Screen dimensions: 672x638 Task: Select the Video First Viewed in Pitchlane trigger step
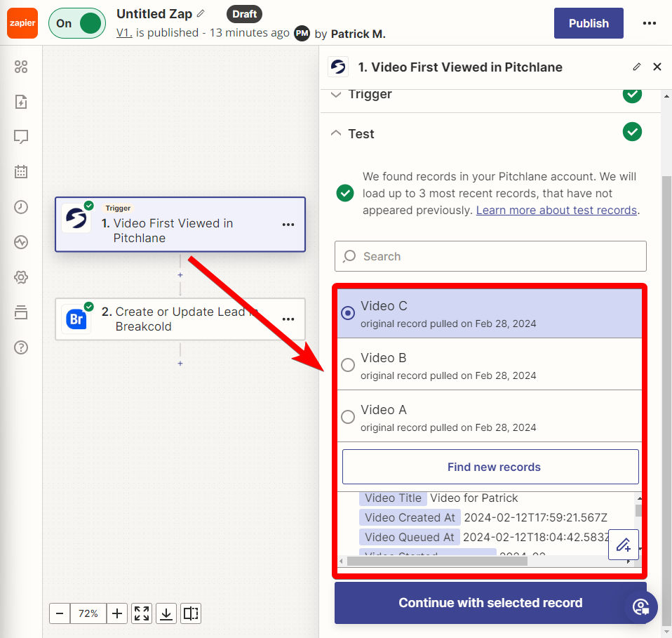[180, 224]
